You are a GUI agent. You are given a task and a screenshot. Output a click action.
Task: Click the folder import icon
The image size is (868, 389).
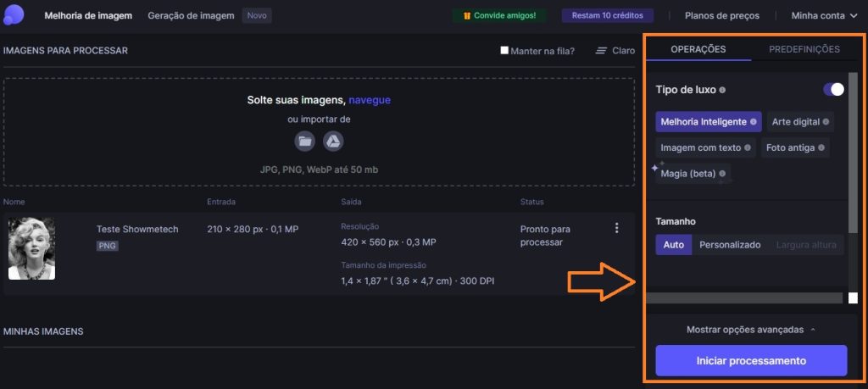pos(304,142)
